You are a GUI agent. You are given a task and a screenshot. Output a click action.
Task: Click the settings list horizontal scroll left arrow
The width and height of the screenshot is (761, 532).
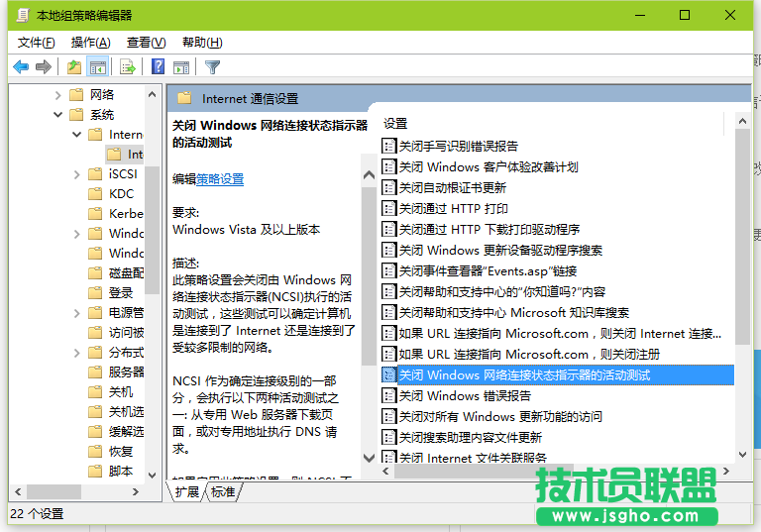[x=385, y=472]
